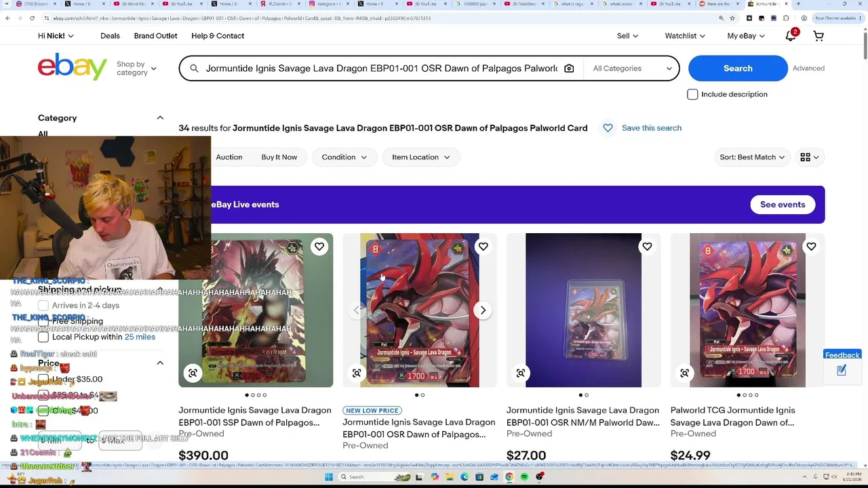Switch listing view layout
Viewport: 868px width, 488px height.
tap(810, 157)
